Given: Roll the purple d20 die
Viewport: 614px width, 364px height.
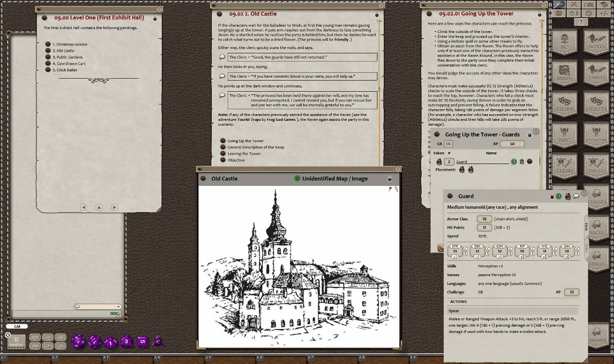Looking at the screenshot, I should point(80,341).
